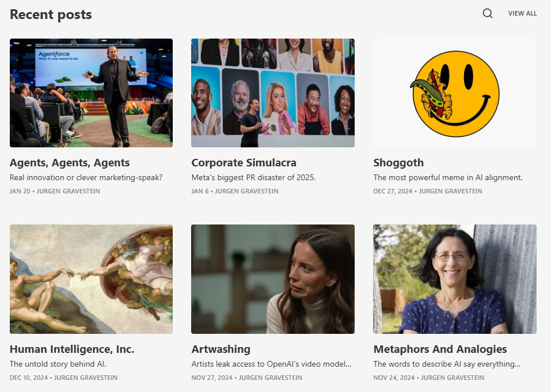
Task: Click 'The untold story behind AI' subtitle
Action: 58,364
